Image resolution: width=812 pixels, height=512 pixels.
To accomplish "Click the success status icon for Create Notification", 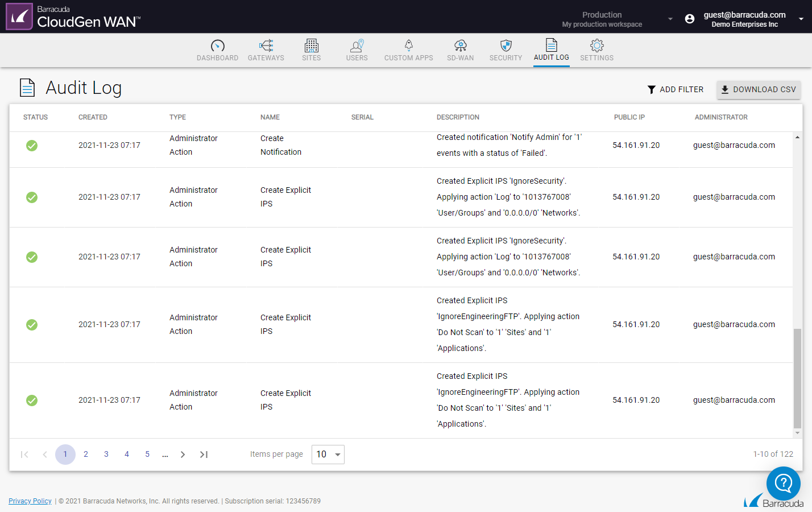I will pyautogui.click(x=32, y=146).
